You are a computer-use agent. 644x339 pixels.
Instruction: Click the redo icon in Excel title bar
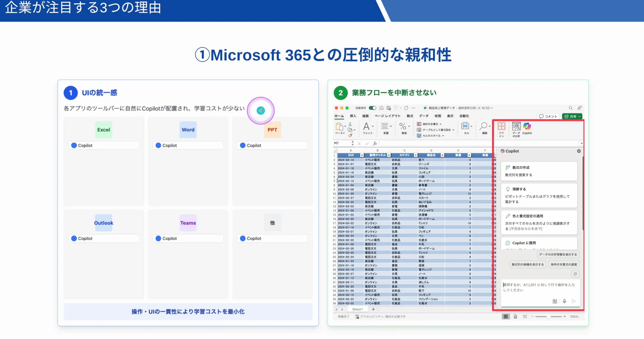pos(406,108)
